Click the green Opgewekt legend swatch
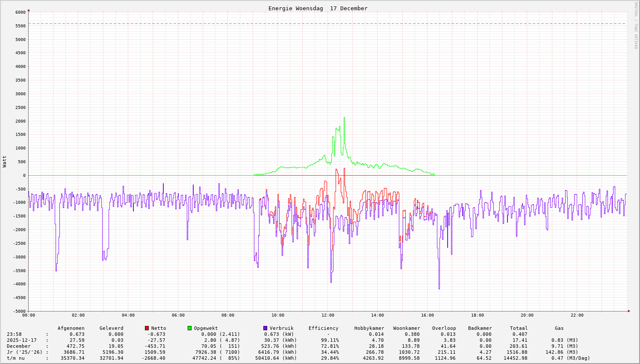Viewport: 640px width, 364px height. (189, 328)
